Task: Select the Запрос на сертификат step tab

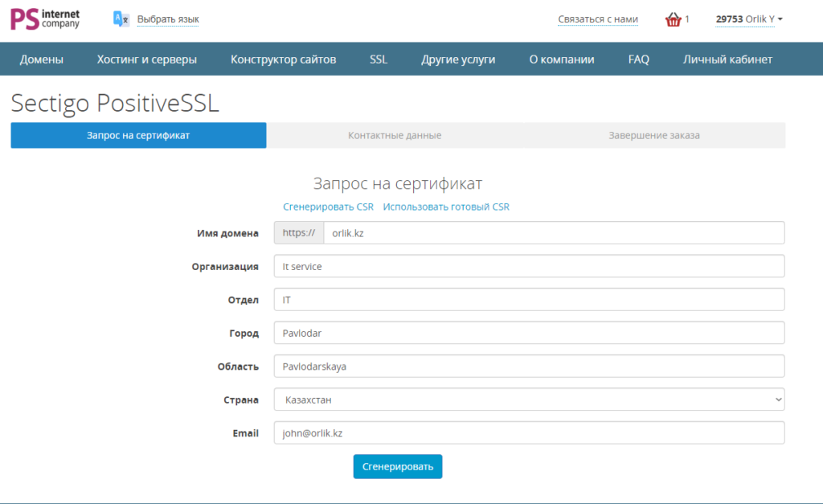Action: click(x=138, y=136)
